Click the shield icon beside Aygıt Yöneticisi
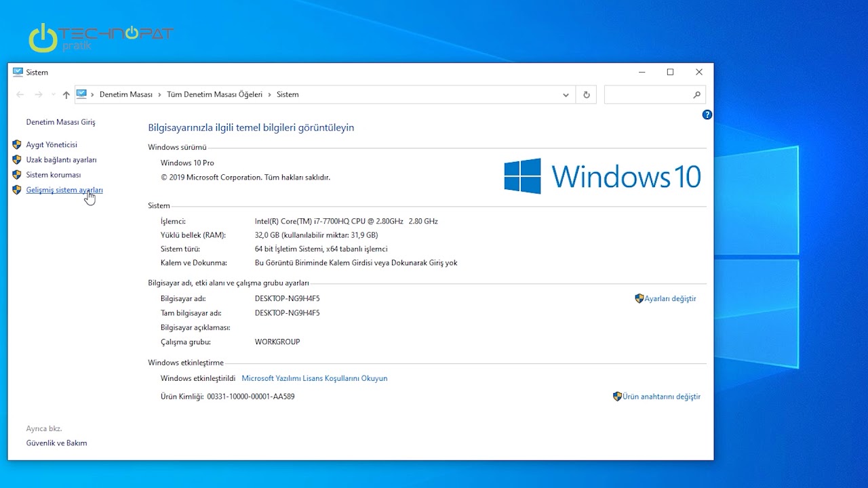 (x=17, y=144)
